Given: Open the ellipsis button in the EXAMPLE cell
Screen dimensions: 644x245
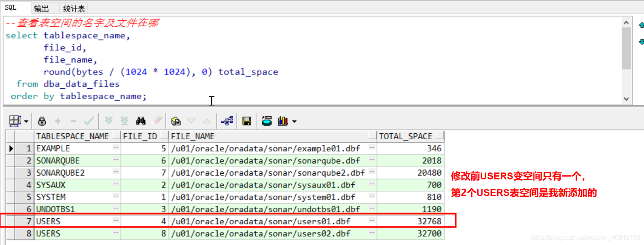Looking at the screenshot, I should (x=116, y=147).
